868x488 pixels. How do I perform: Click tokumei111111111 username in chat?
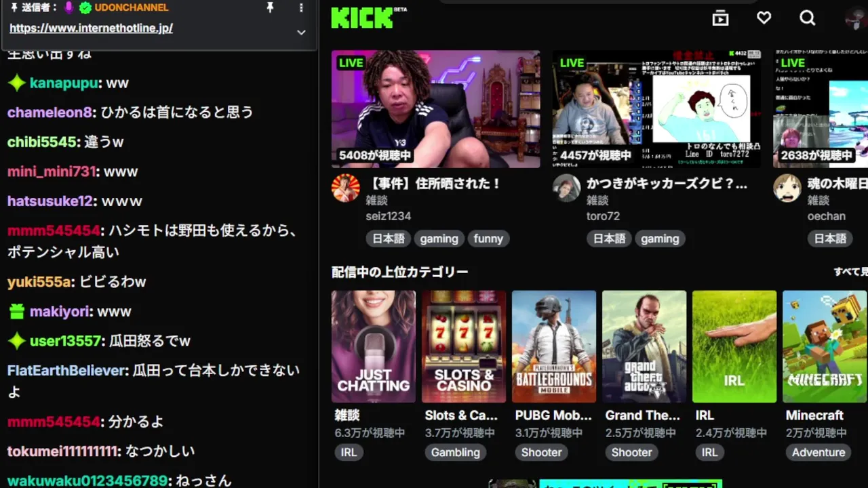tap(63, 451)
